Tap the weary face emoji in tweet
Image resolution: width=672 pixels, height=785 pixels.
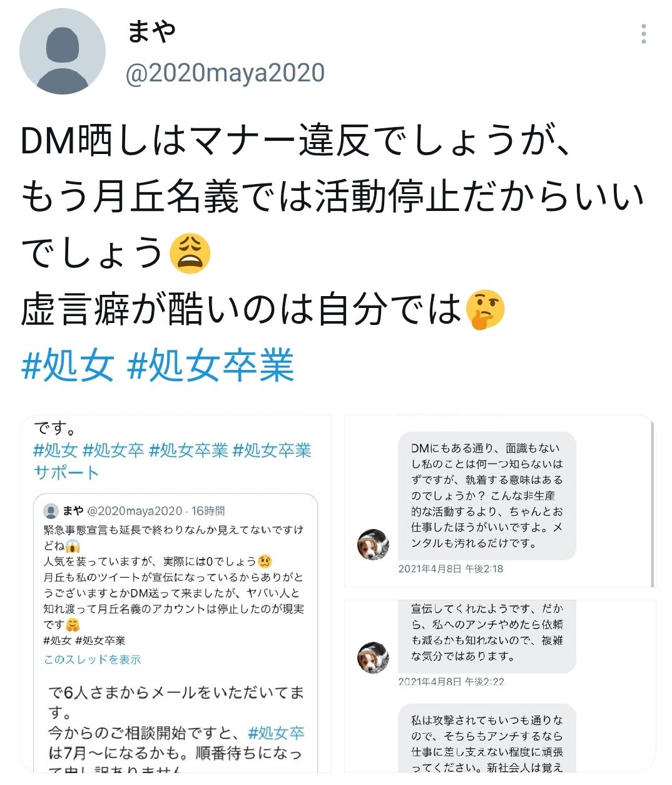click(x=190, y=254)
